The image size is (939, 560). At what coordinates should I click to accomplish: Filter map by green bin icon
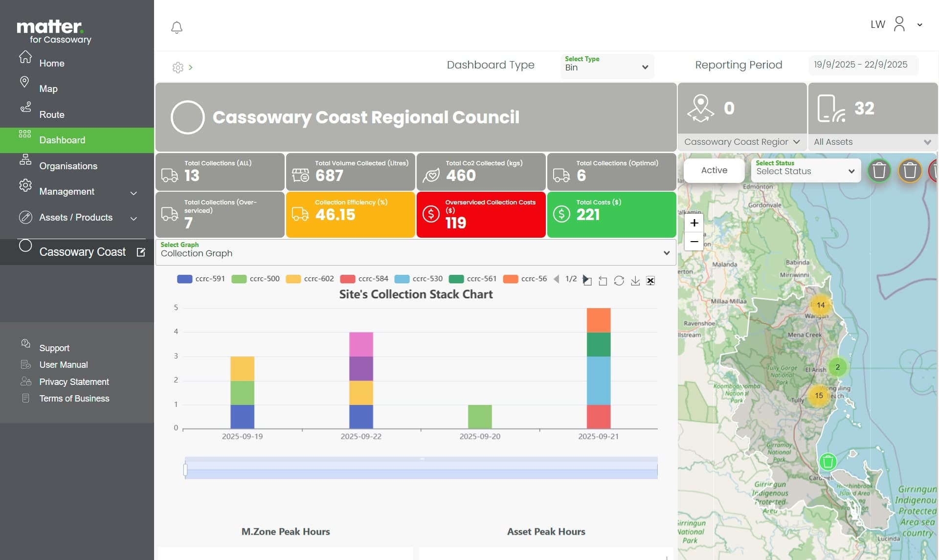[x=879, y=171]
